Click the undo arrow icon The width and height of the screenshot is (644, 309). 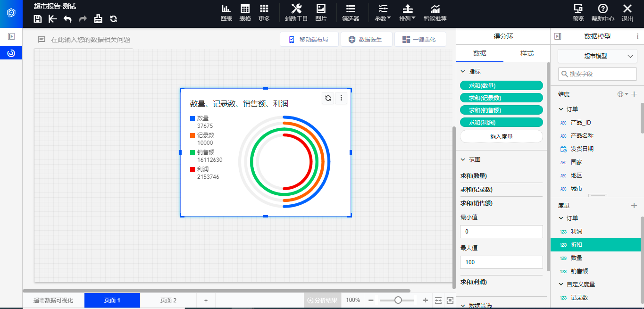click(67, 19)
